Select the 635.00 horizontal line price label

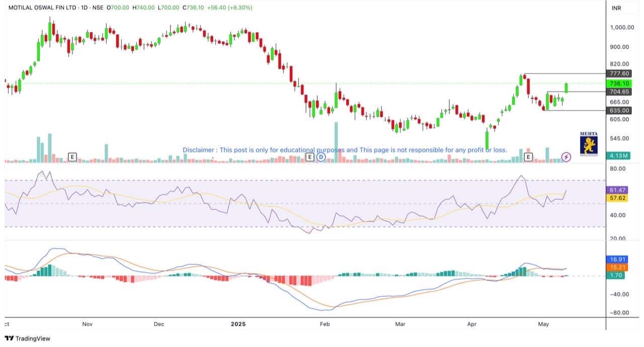(619, 110)
